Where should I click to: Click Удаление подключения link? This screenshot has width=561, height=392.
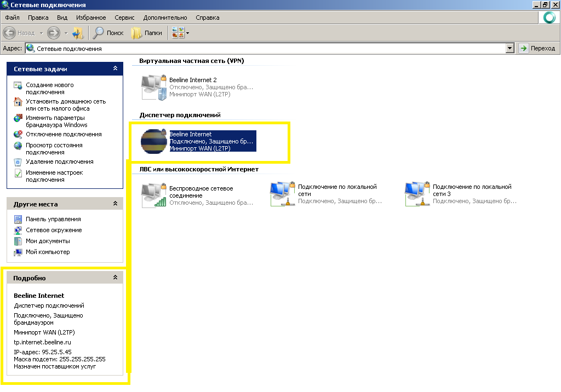tap(59, 162)
